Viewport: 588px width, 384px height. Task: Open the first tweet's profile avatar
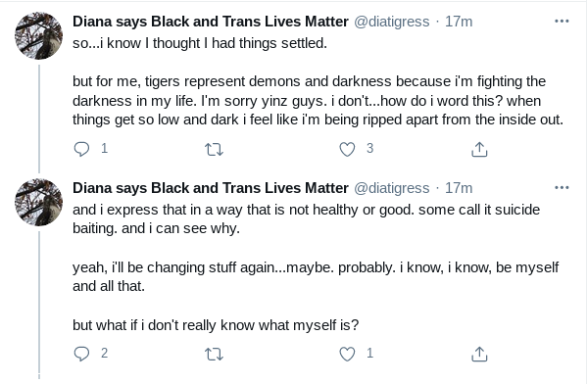coord(38,36)
